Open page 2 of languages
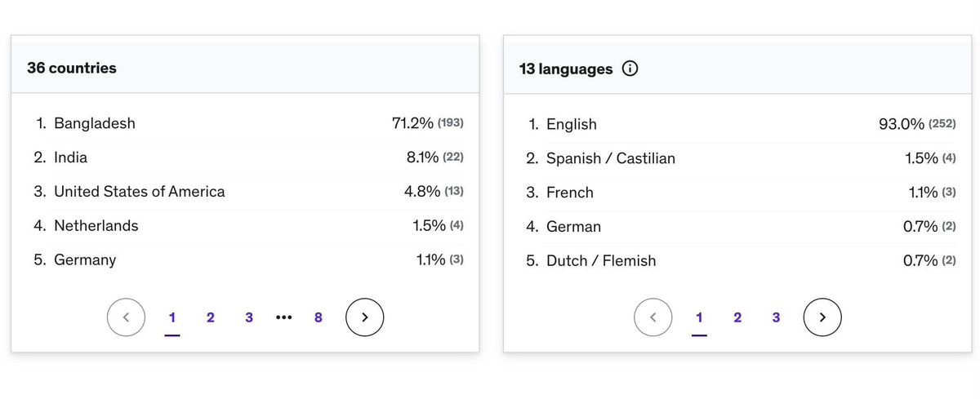 pyautogui.click(x=737, y=317)
